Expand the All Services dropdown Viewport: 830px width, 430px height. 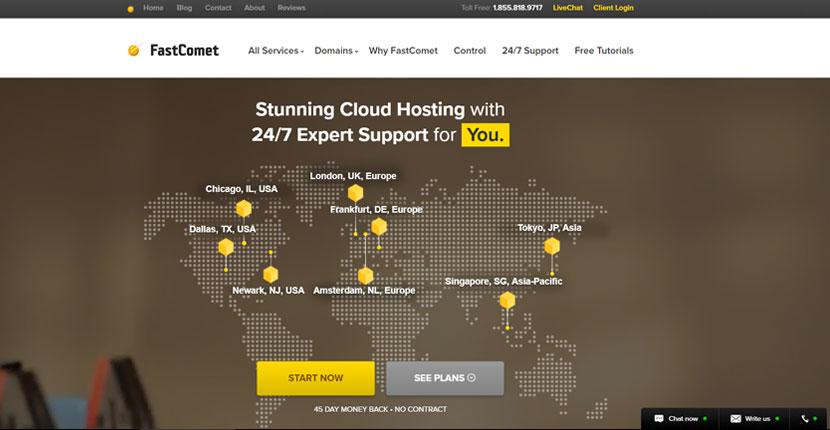(276, 51)
